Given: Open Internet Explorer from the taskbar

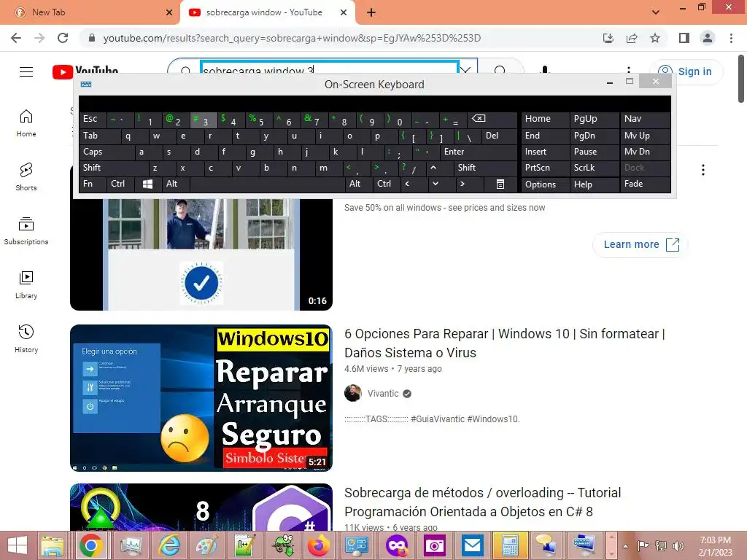Looking at the screenshot, I should click(169, 545).
